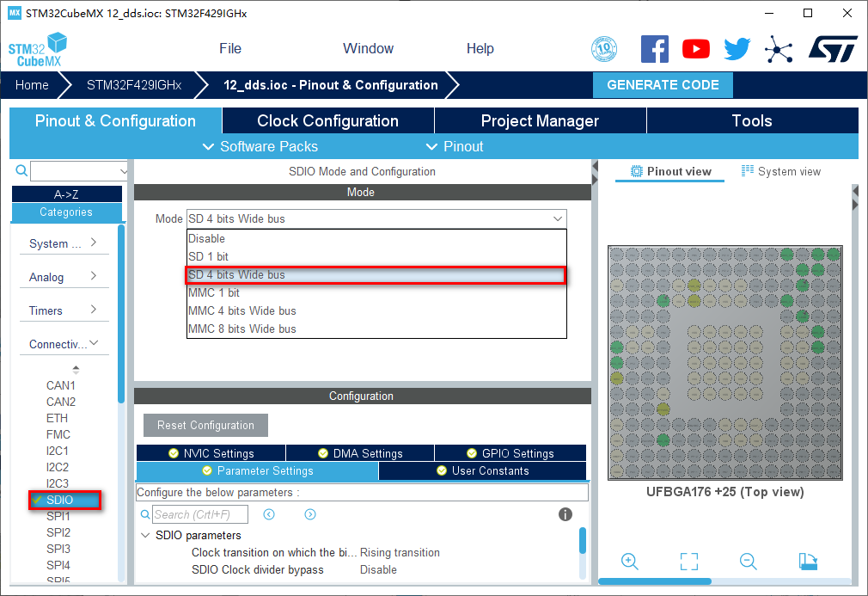Image resolution: width=868 pixels, height=596 pixels.
Task: Click the parameter search input field
Action: pos(199,514)
